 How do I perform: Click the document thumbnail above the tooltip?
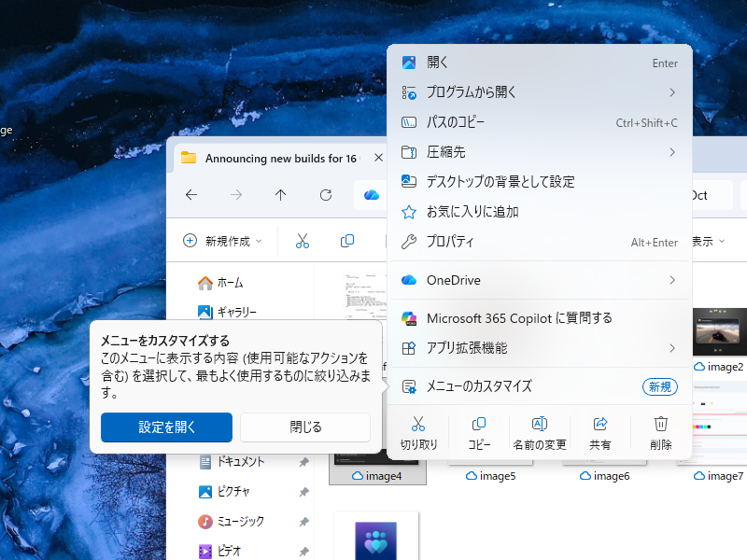click(365, 295)
